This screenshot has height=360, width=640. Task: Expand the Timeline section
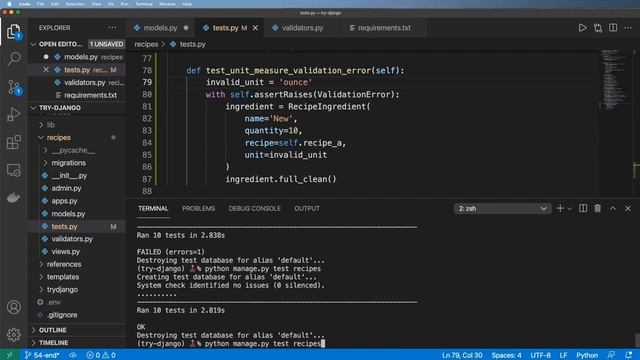pyautogui.click(x=77, y=342)
